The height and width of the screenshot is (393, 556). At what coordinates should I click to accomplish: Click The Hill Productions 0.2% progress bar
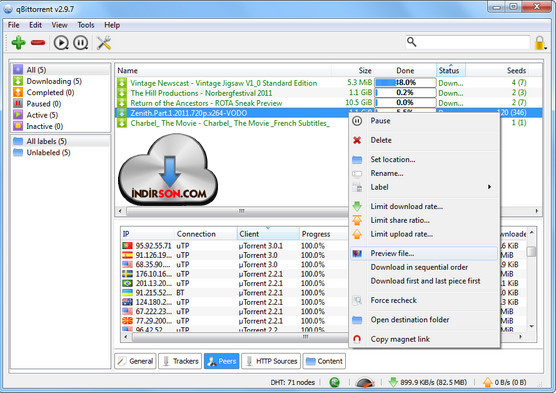[405, 93]
